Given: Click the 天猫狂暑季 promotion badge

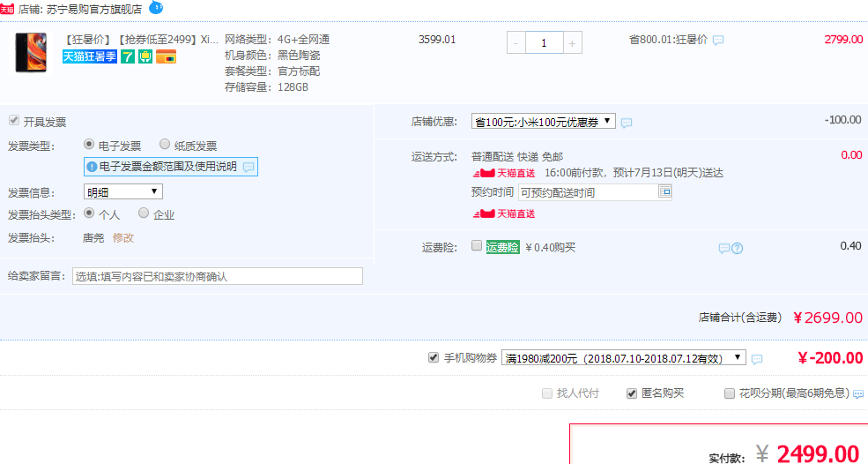Looking at the screenshot, I should (x=90, y=56).
